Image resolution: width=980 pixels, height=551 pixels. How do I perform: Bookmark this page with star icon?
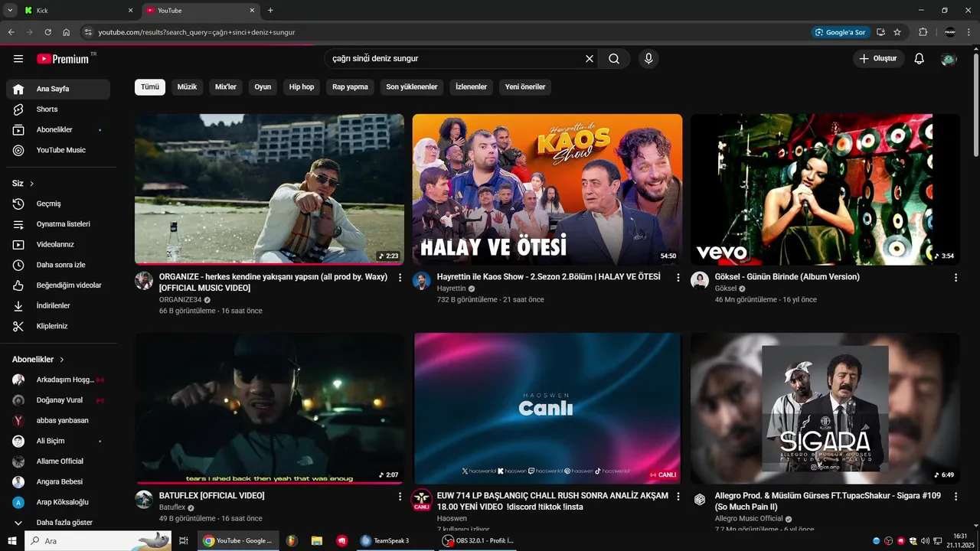[x=897, y=32]
